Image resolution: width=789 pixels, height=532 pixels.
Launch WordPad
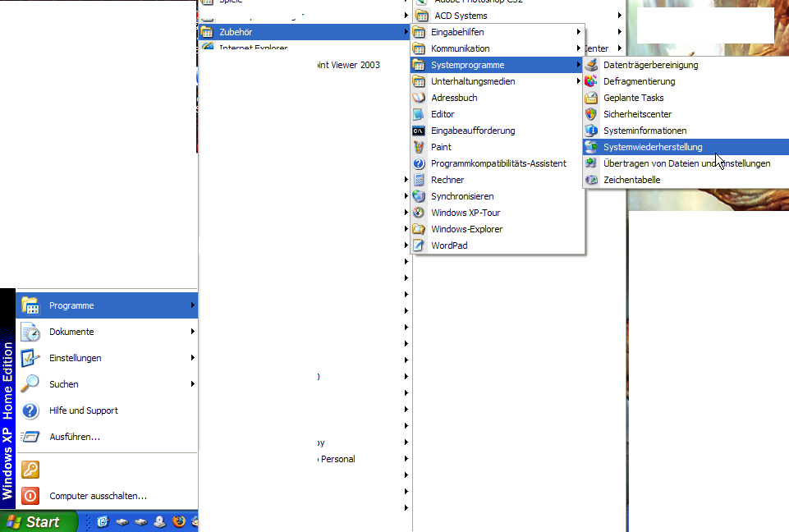pyautogui.click(x=498, y=245)
